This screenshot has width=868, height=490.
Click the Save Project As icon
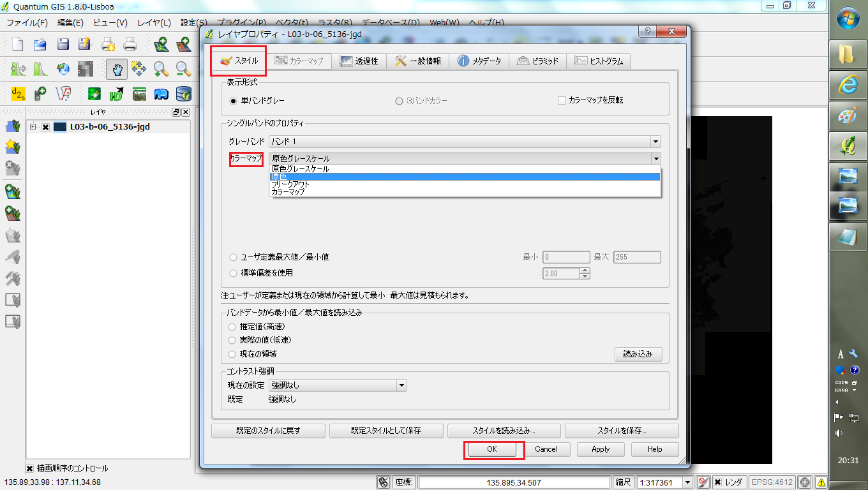pyautogui.click(x=84, y=45)
